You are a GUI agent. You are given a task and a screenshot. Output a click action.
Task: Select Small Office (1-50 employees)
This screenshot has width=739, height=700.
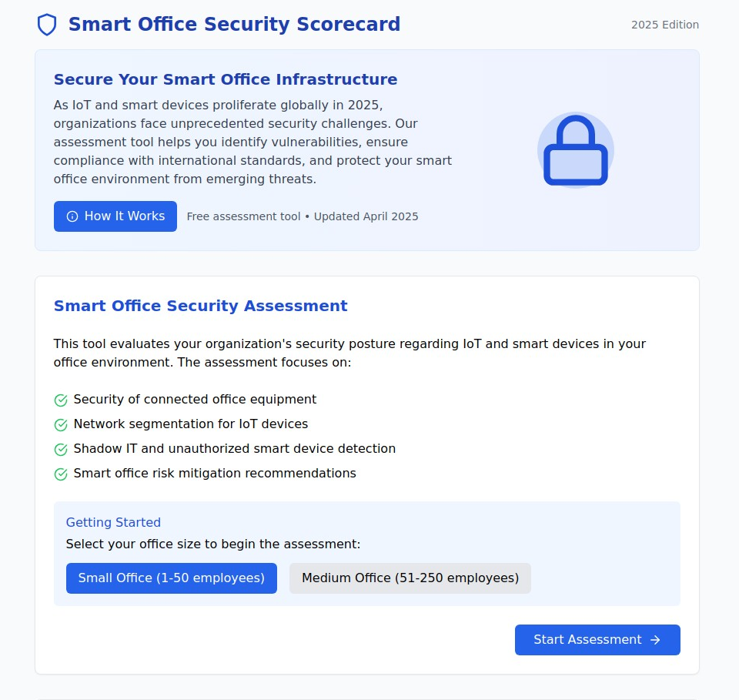(x=171, y=578)
